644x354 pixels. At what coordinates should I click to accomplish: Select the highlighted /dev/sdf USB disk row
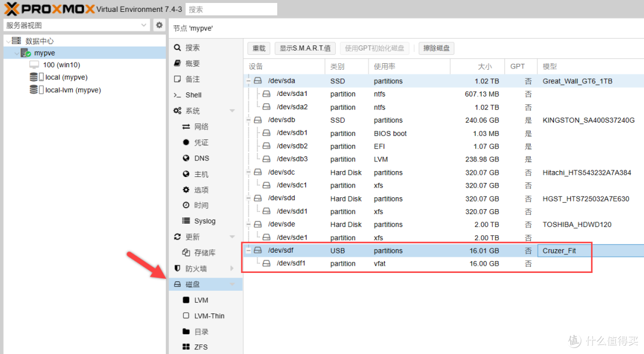[x=358, y=250]
